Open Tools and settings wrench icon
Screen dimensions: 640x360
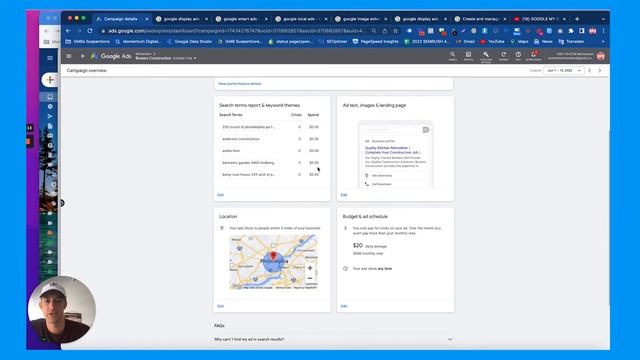coord(486,56)
